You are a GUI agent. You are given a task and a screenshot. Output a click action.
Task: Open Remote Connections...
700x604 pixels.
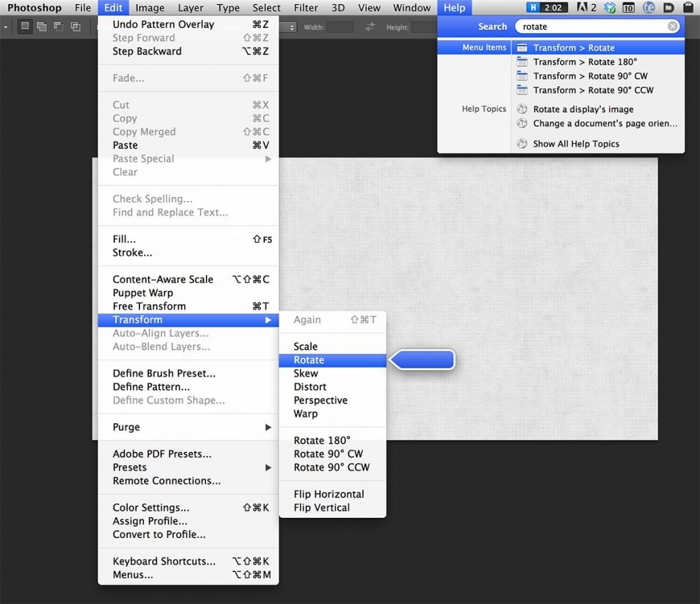click(188, 481)
